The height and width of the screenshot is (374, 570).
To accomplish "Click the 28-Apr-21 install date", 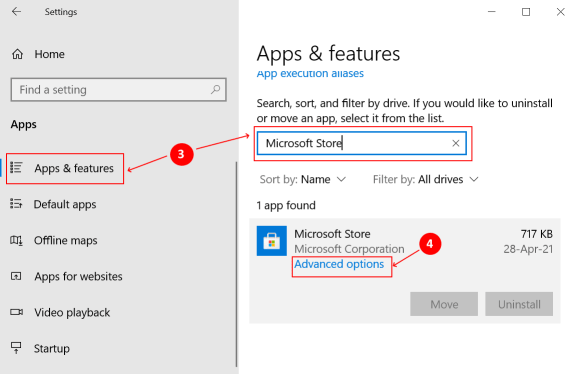I will click(528, 249).
